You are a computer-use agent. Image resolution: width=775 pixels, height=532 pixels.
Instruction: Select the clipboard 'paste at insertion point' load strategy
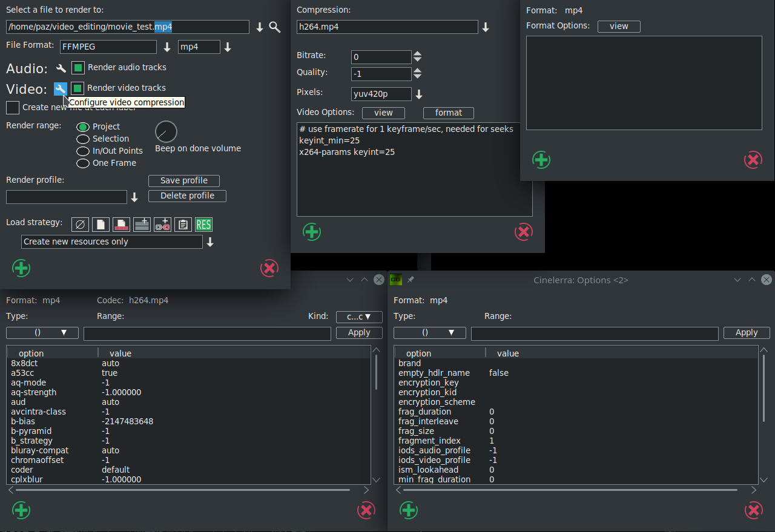[x=183, y=224]
